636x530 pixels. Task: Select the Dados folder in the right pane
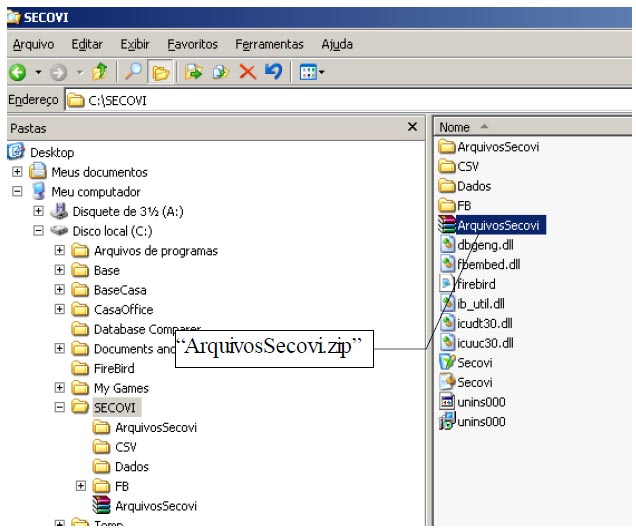[x=474, y=186]
